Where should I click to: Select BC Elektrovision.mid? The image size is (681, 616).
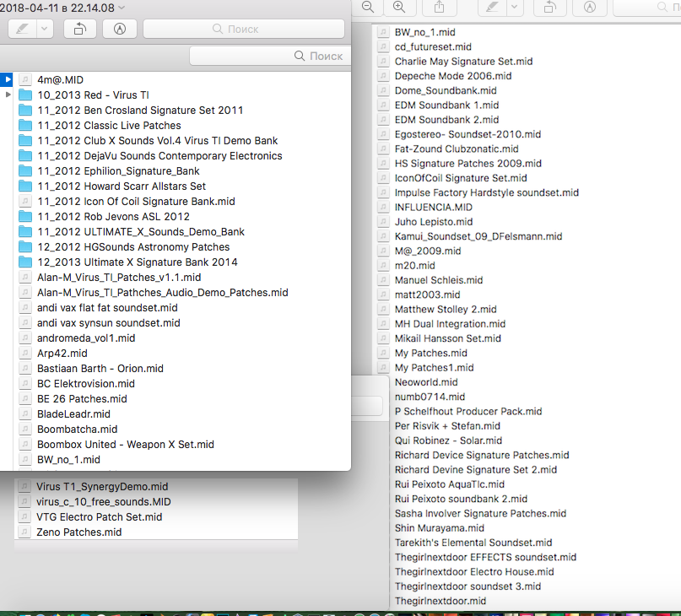86,384
